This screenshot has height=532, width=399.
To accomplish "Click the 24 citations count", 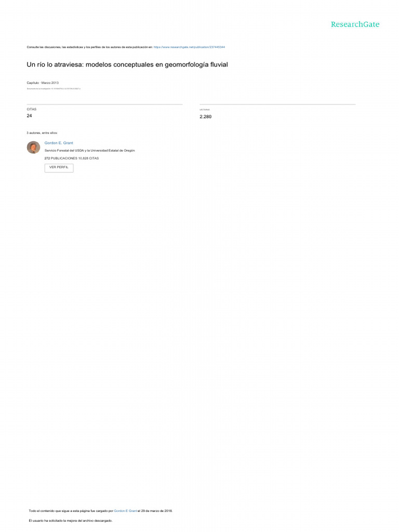I will coord(29,116).
